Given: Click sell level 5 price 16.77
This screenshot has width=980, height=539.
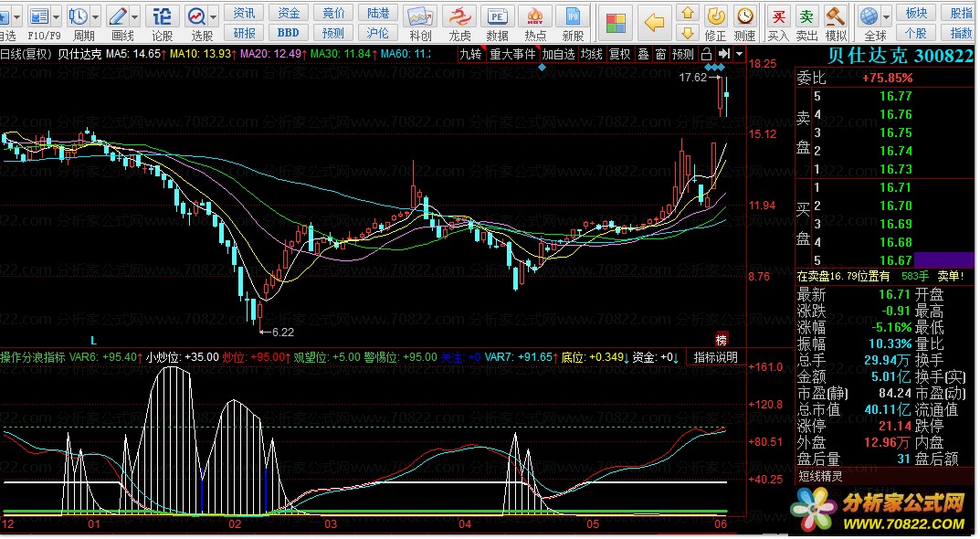Looking at the screenshot, I should [x=896, y=96].
